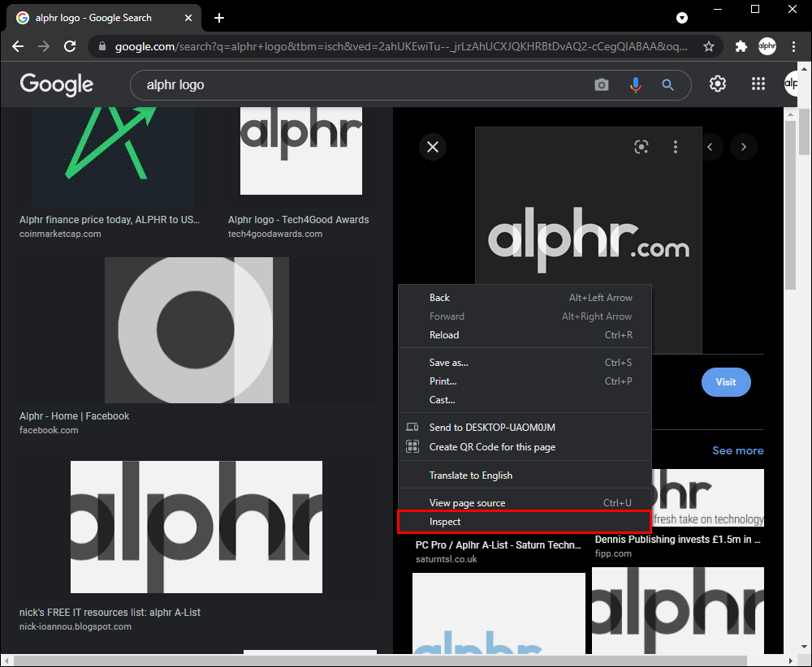This screenshot has height=667, width=812.
Task: Click the saturntsl.co.uk source text
Action: click(x=447, y=559)
